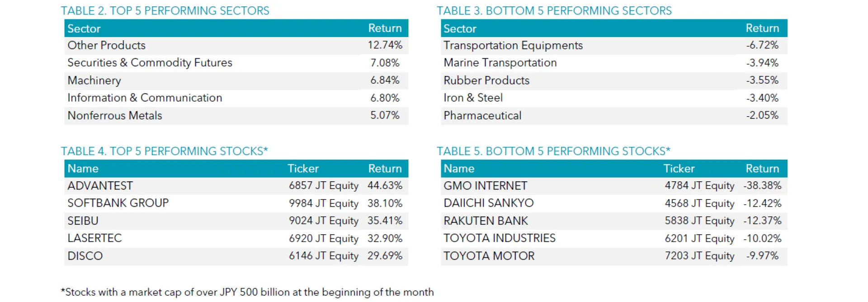The width and height of the screenshot is (868, 302).
Task: Click the Iron & Steel sector name
Action: coord(473,98)
